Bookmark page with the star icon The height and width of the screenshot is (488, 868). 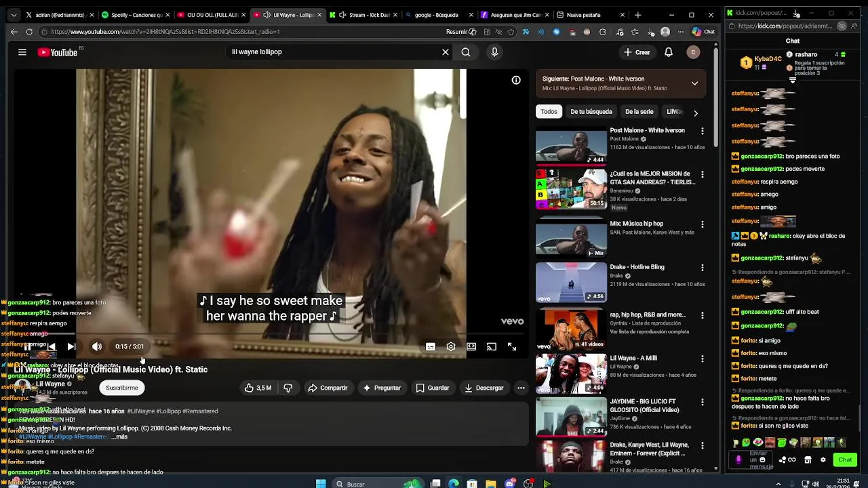[x=511, y=32]
